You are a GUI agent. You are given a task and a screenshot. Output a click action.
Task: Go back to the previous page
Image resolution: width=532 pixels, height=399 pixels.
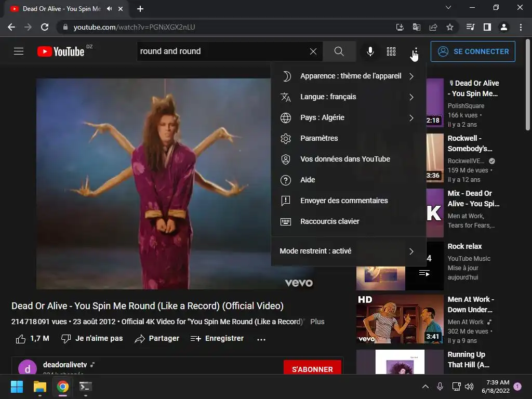(11, 27)
